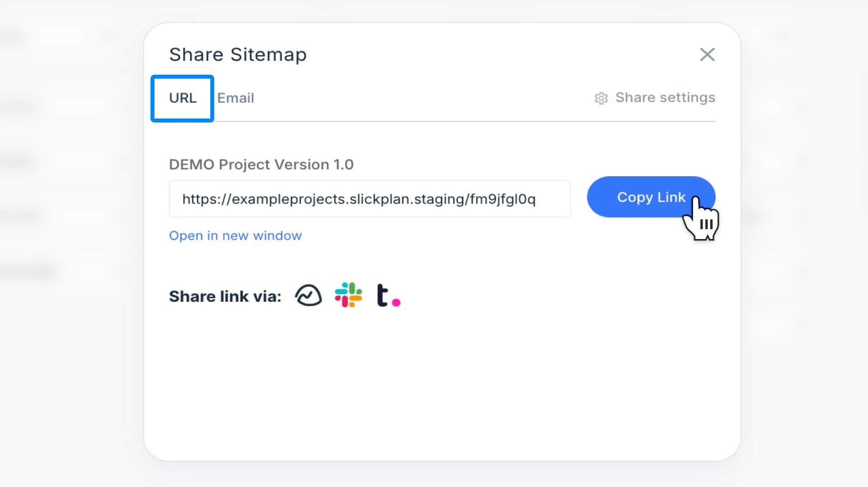This screenshot has height=487, width=868.
Task: Close the Share Sitemap dialog
Action: pos(707,54)
